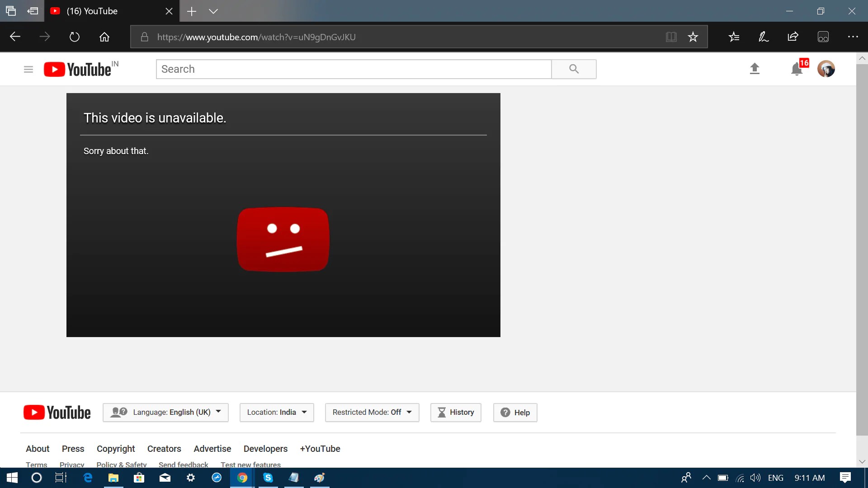This screenshot has height=488, width=868.
Task: Launch Chrome from the taskbar
Action: click(242, 478)
